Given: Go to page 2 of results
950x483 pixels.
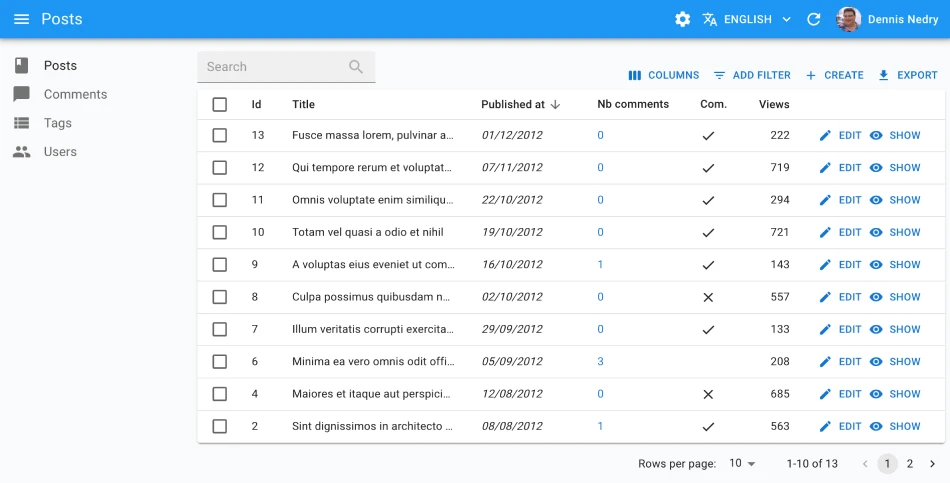Looking at the screenshot, I should 910,464.
